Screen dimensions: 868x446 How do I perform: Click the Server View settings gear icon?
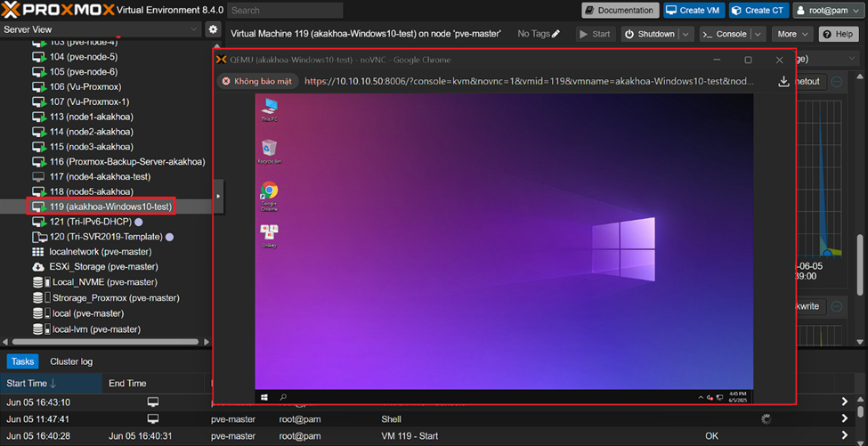coord(213,29)
